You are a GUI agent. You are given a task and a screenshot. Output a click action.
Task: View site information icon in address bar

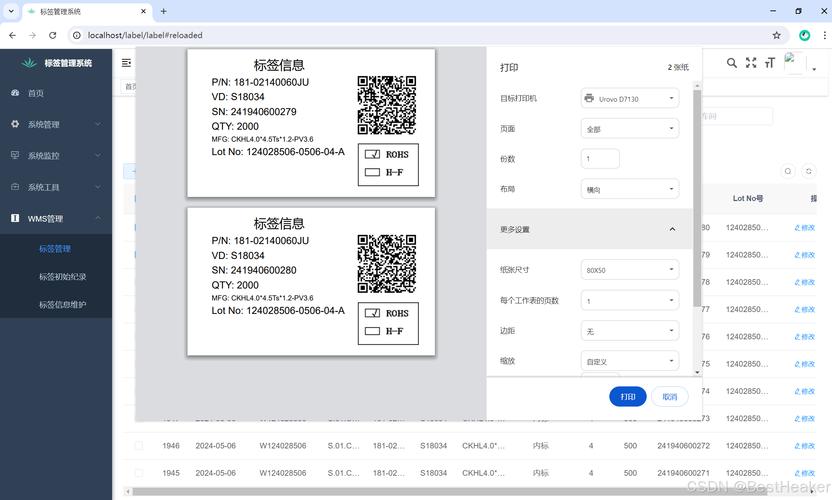(x=77, y=35)
